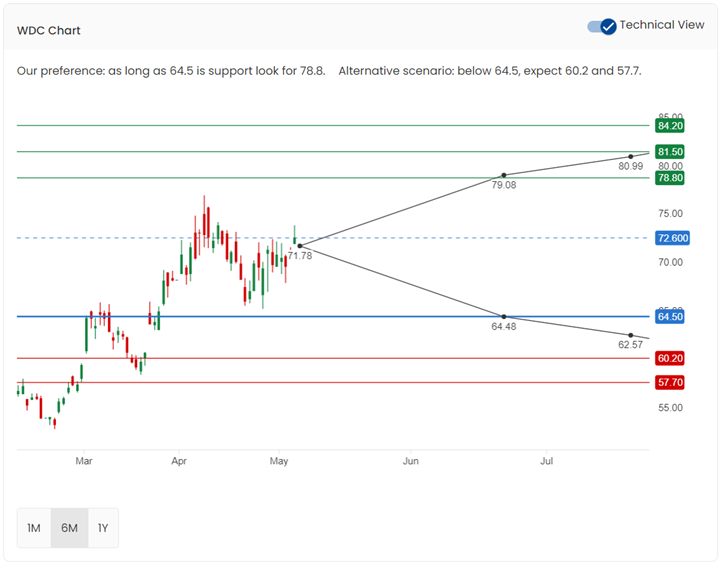Click the Apr label on the time axis

[179, 461]
